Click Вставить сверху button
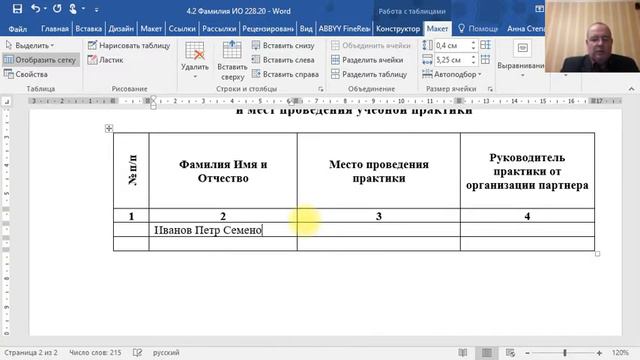640x360 pixels. [232, 60]
